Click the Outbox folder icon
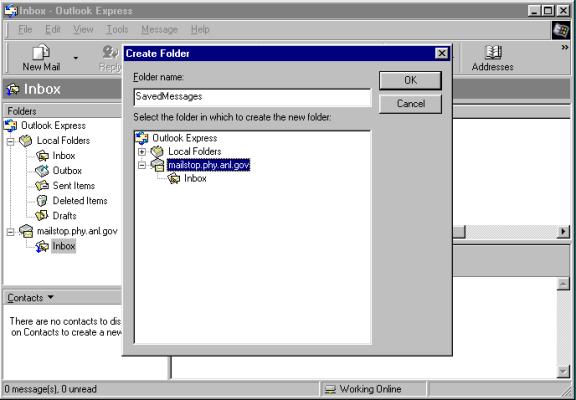This screenshot has width=576, height=400. pos(42,171)
